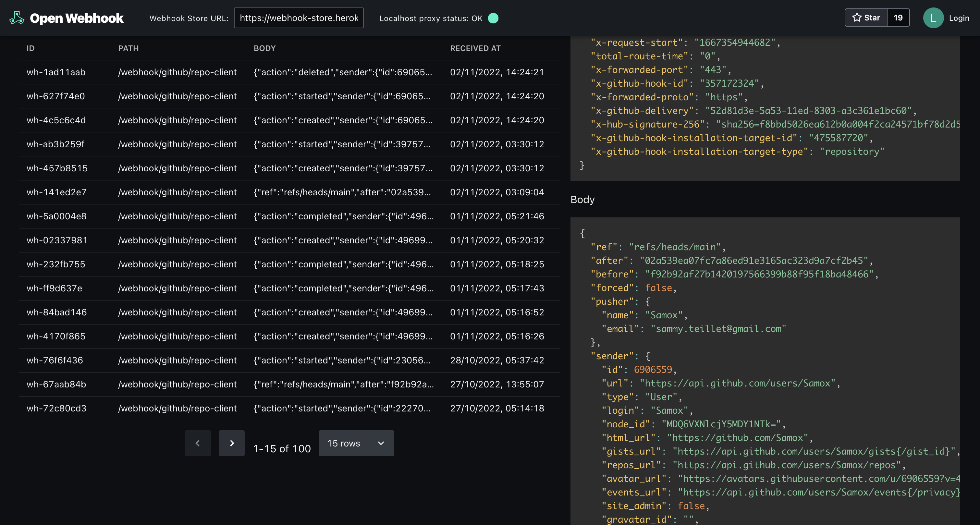Click the Localhost proxy status: OK label

(431, 18)
